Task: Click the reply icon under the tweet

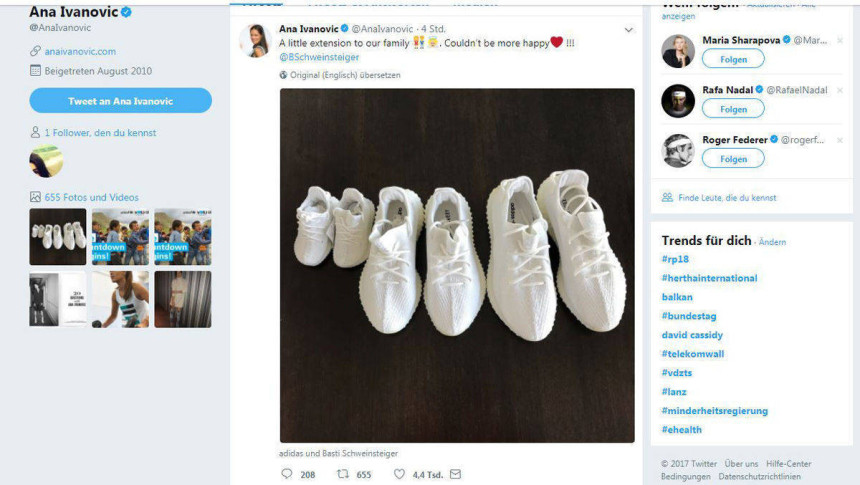Action: pyautogui.click(x=287, y=474)
